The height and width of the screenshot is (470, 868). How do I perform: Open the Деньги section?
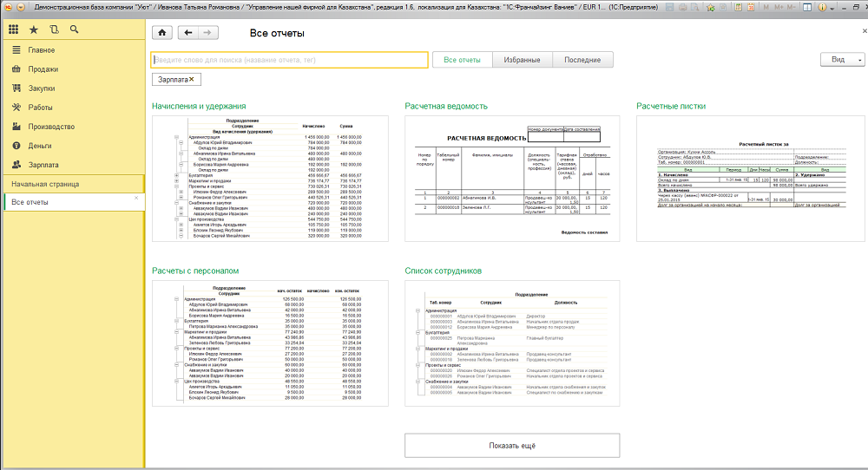click(x=40, y=146)
